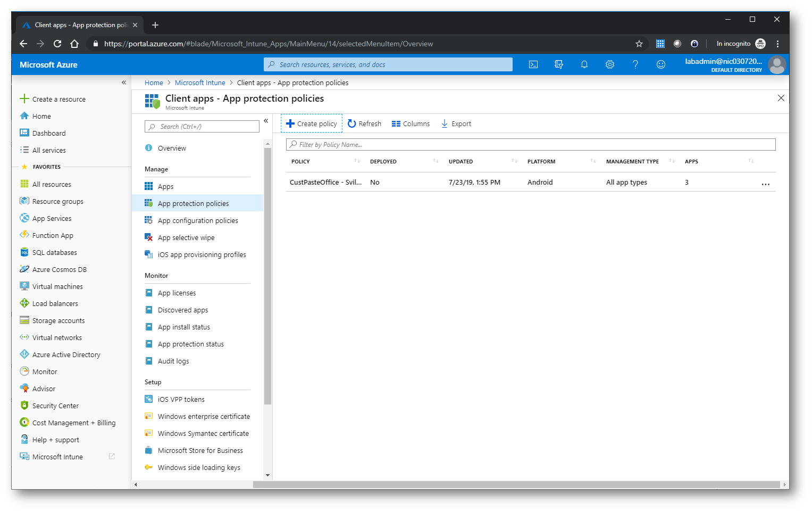Open new browser tab

click(x=155, y=25)
